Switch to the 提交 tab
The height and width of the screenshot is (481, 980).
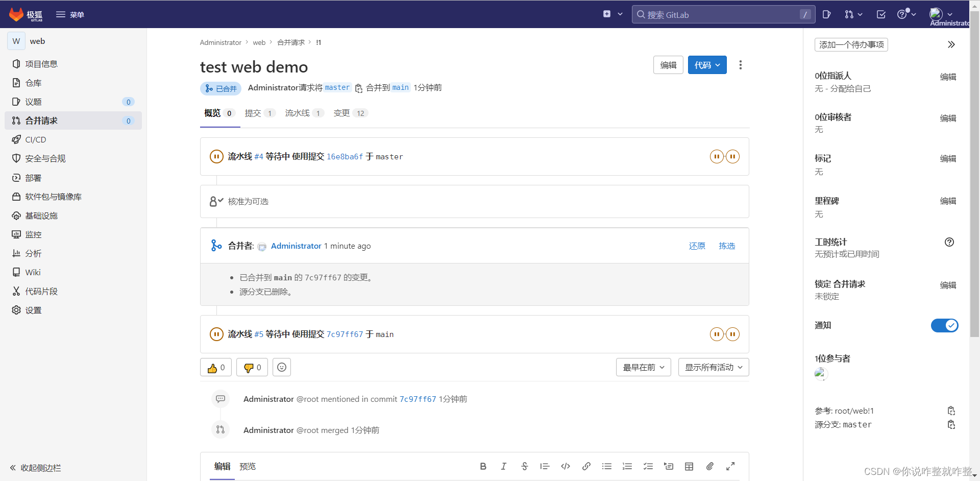(260, 113)
